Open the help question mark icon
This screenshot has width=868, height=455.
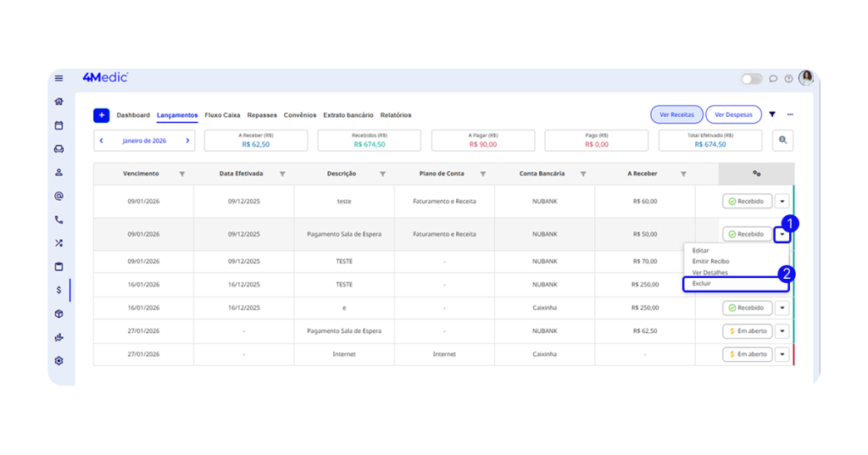(x=788, y=79)
